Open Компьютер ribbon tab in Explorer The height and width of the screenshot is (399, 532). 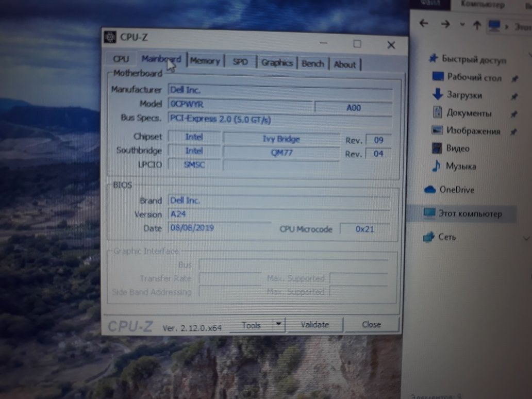[x=483, y=5]
